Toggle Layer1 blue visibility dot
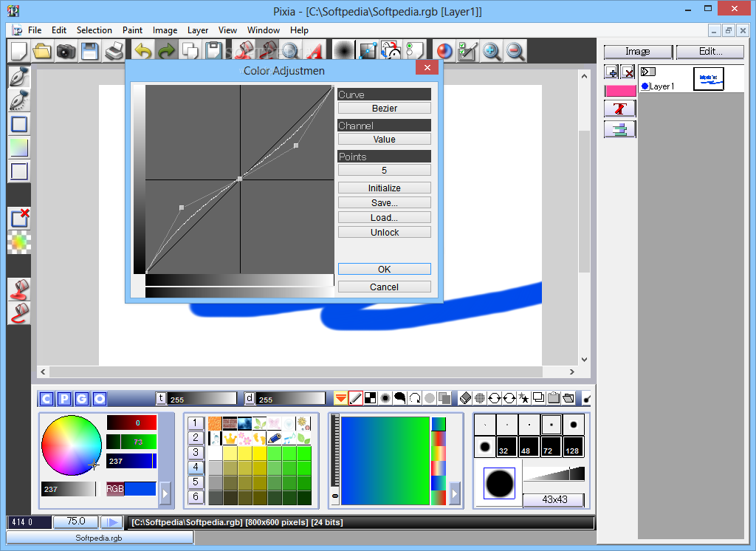Screen dimensions: 756x551 (645, 86)
